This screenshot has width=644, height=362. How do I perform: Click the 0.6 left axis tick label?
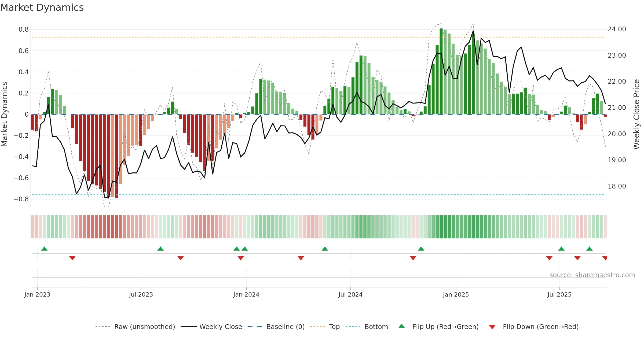tap(24, 51)
